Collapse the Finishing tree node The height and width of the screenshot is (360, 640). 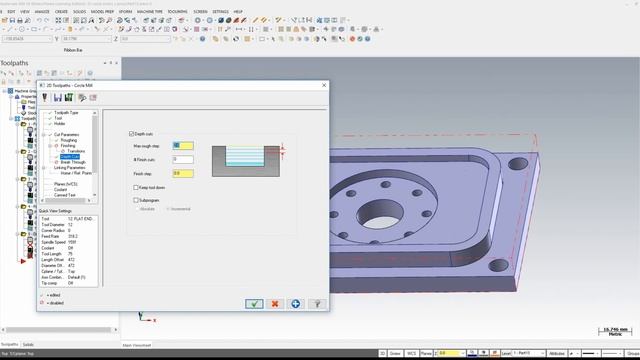(50, 146)
